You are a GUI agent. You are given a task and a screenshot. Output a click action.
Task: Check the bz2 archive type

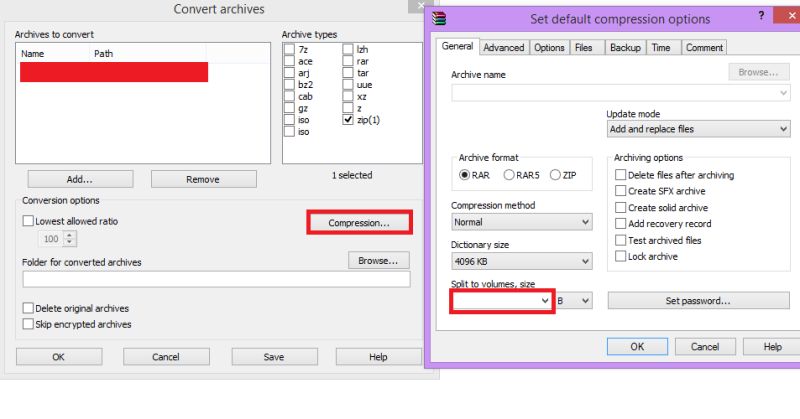pyautogui.click(x=289, y=84)
